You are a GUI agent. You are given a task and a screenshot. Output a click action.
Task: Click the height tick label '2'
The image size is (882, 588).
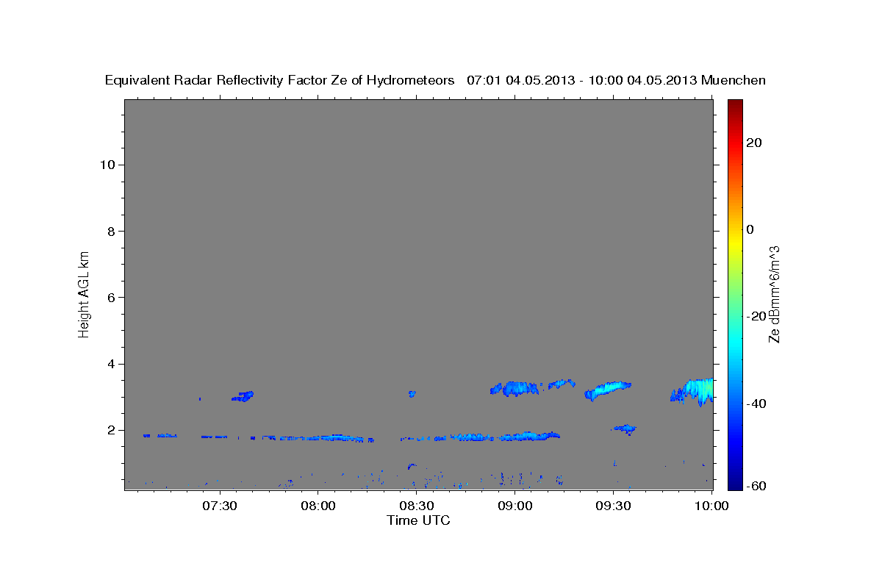(x=111, y=430)
